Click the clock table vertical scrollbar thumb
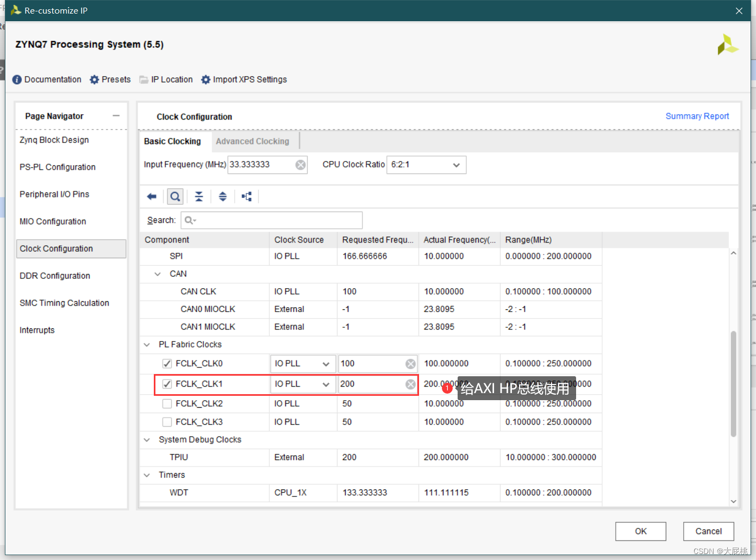The width and height of the screenshot is (756, 560). (x=733, y=384)
